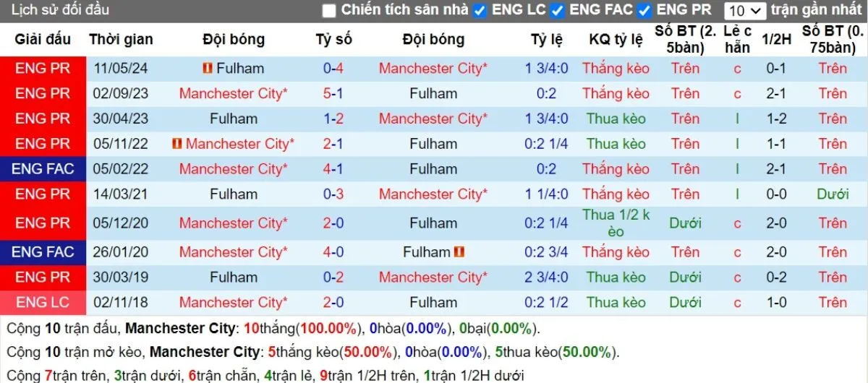This screenshot has width=868, height=383.
Task: Open the 0-4 score on 11/05/24
Action: 333,69
